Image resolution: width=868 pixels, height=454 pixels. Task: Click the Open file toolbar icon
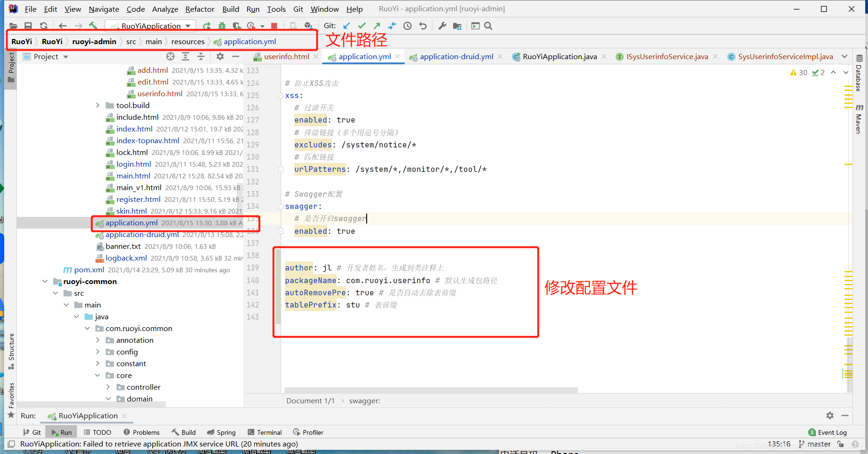click(x=13, y=26)
